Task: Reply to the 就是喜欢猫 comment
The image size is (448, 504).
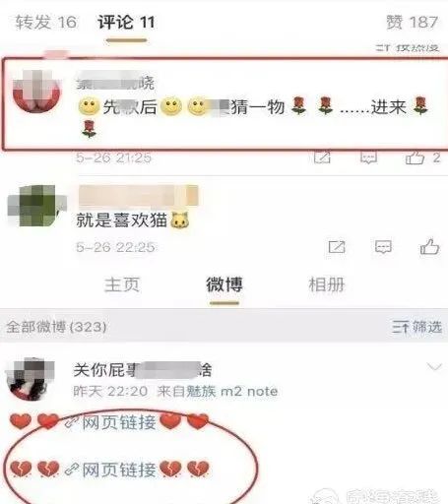Action: 383,247
